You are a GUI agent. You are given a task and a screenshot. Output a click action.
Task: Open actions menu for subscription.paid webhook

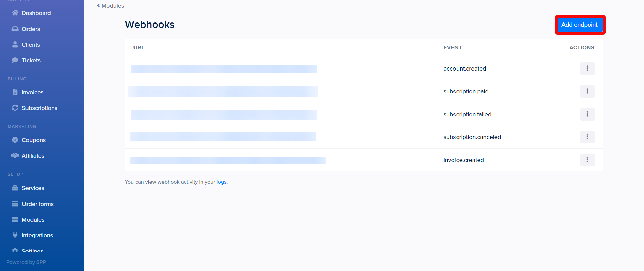587,91
